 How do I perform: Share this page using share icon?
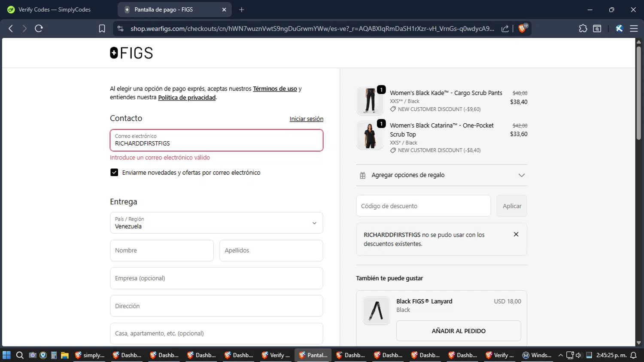point(505,28)
